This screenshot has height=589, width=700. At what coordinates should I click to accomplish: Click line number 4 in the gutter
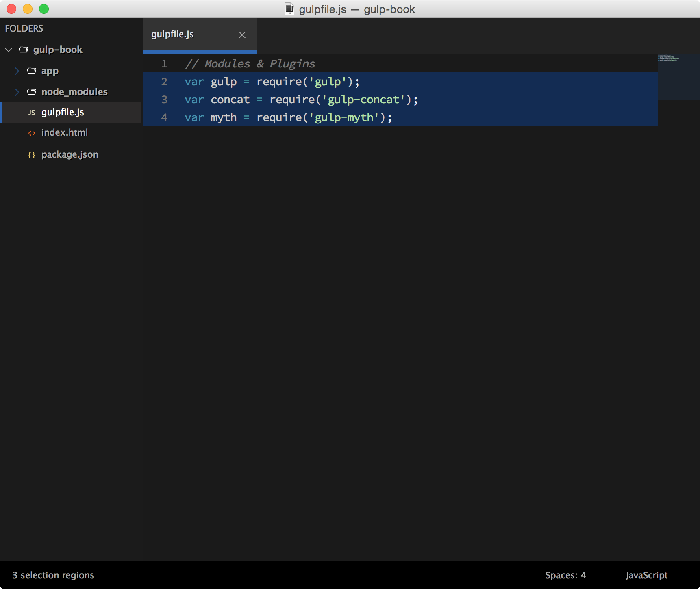pos(164,117)
